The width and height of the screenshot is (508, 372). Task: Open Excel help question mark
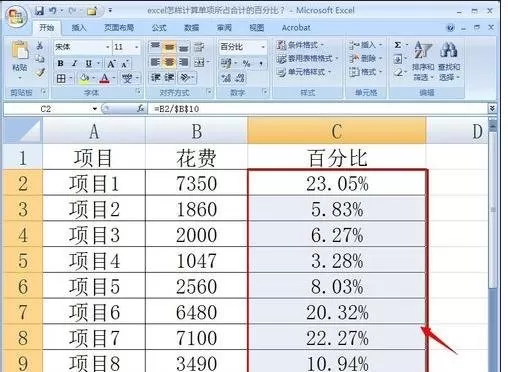pyautogui.click(x=450, y=28)
